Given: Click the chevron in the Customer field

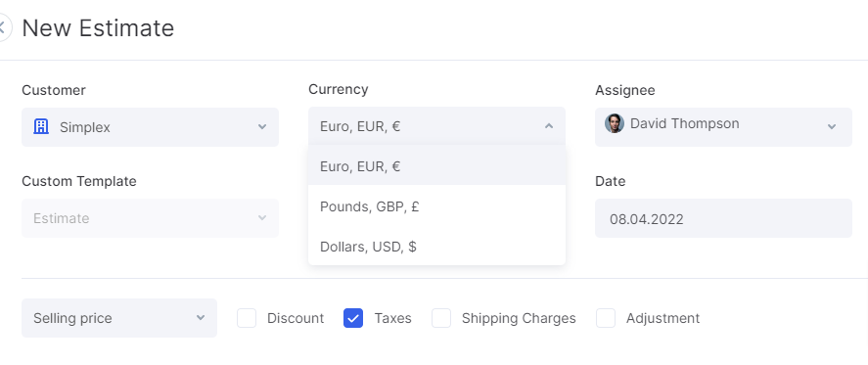Looking at the screenshot, I should tap(262, 127).
